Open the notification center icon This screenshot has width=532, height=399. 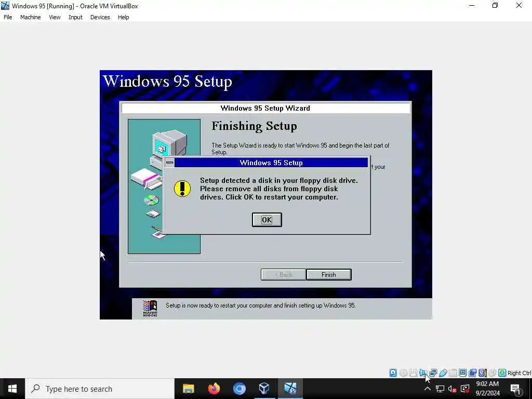515,389
